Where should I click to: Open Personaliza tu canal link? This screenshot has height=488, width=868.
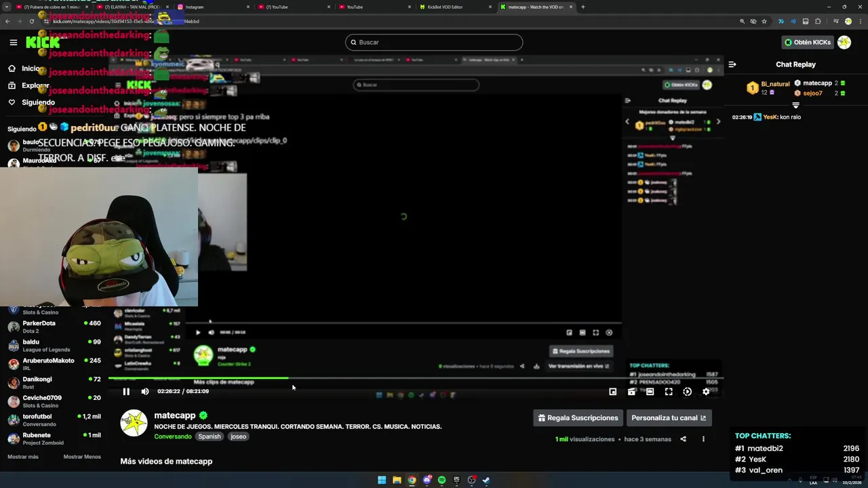[x=669, y=418]
